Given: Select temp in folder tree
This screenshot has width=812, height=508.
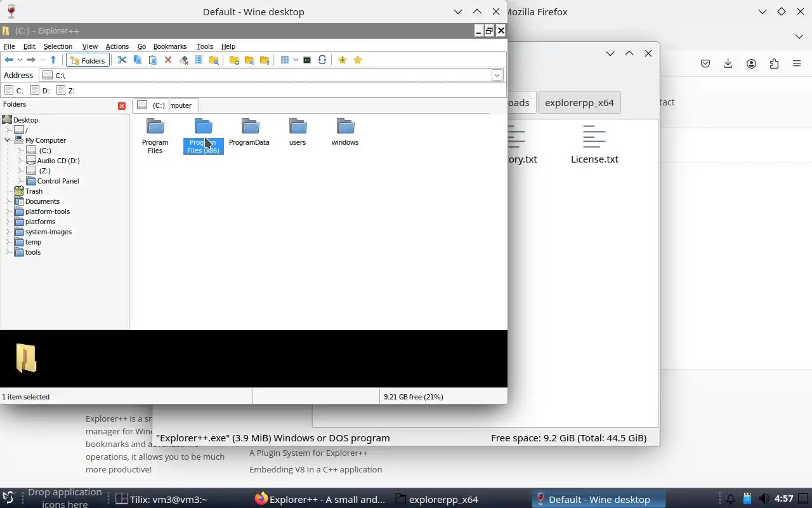Looking at the screenshot, I should (x=33, y=242).
